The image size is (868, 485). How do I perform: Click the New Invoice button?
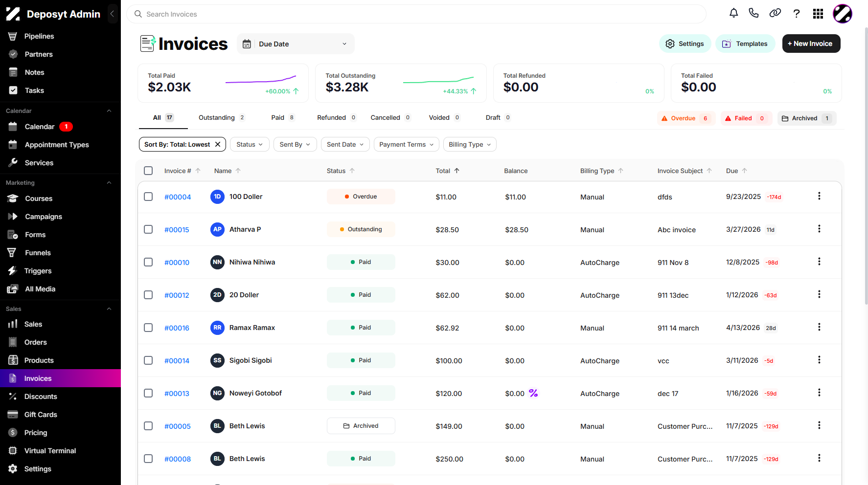click(811, 44)
